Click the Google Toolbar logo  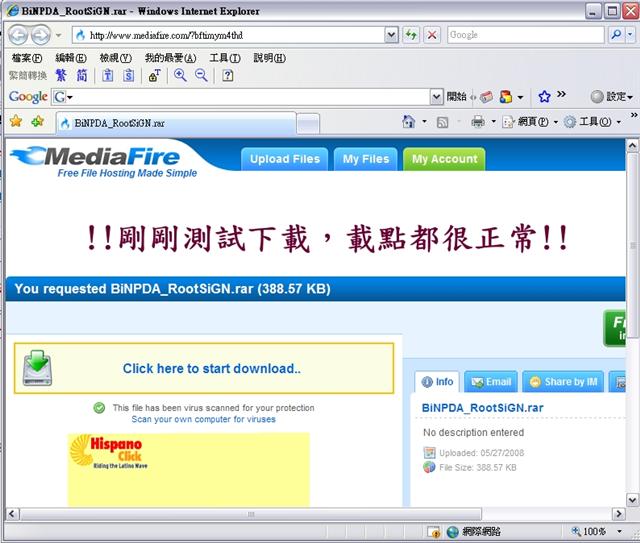28,97
